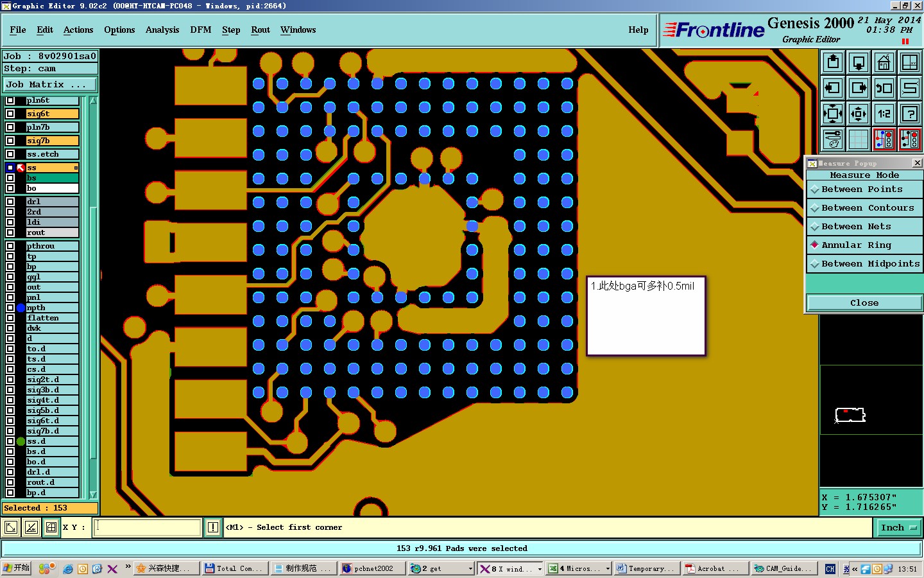Click the pan up view icon
924x578 pixels.
[833, 62]
